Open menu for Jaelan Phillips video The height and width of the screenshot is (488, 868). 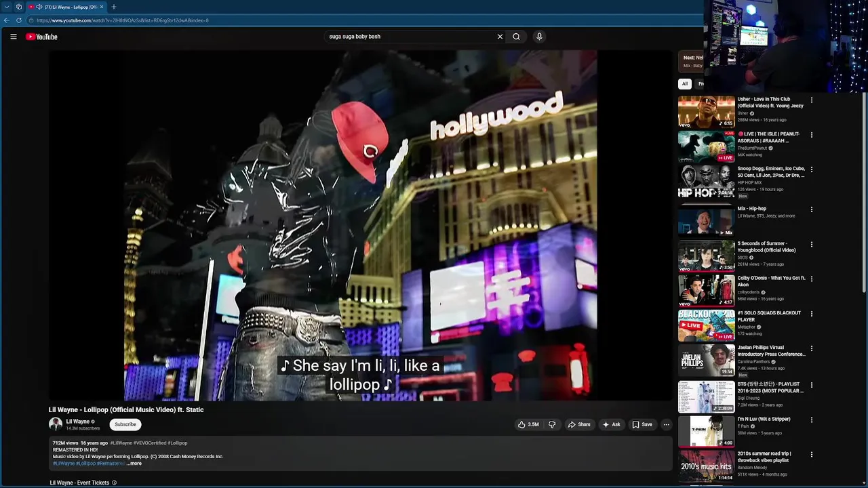(x=811, y=348)
